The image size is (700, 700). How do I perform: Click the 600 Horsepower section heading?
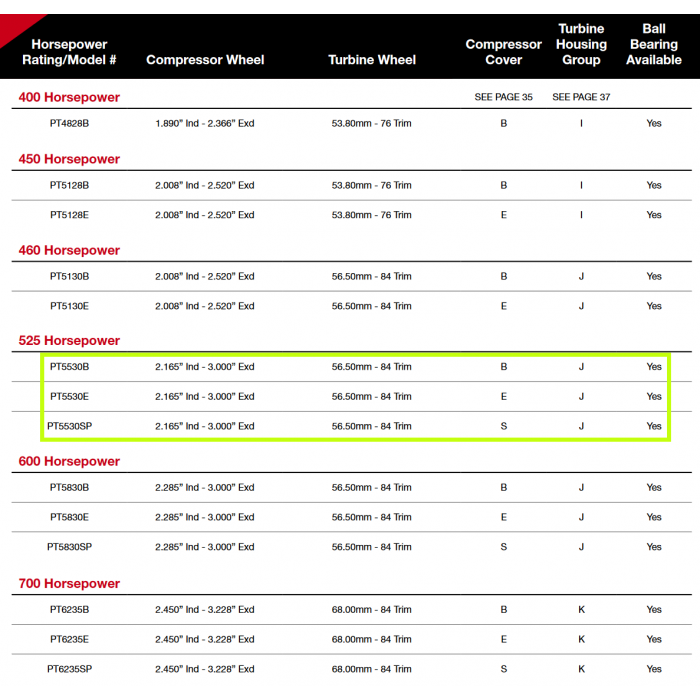69,461
